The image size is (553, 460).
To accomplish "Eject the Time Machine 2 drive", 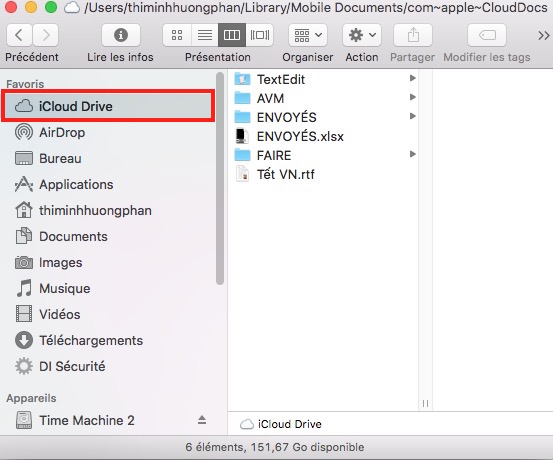I will pos(202,420).
